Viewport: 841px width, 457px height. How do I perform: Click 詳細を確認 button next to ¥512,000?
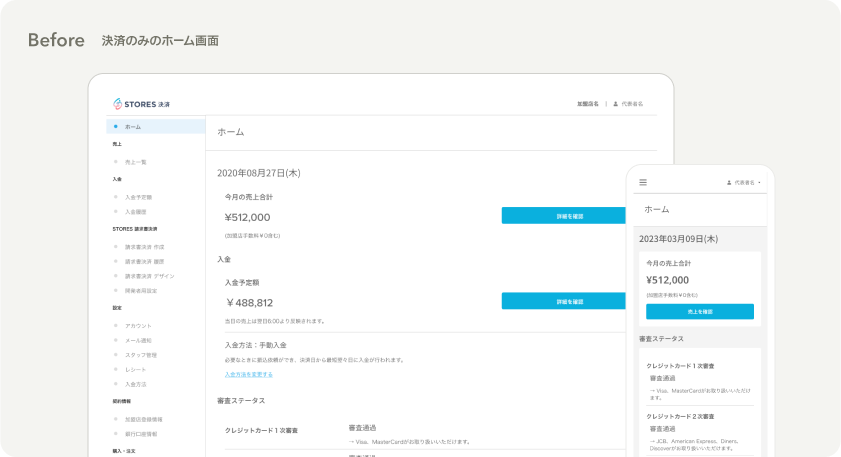[x=564, y=216]
